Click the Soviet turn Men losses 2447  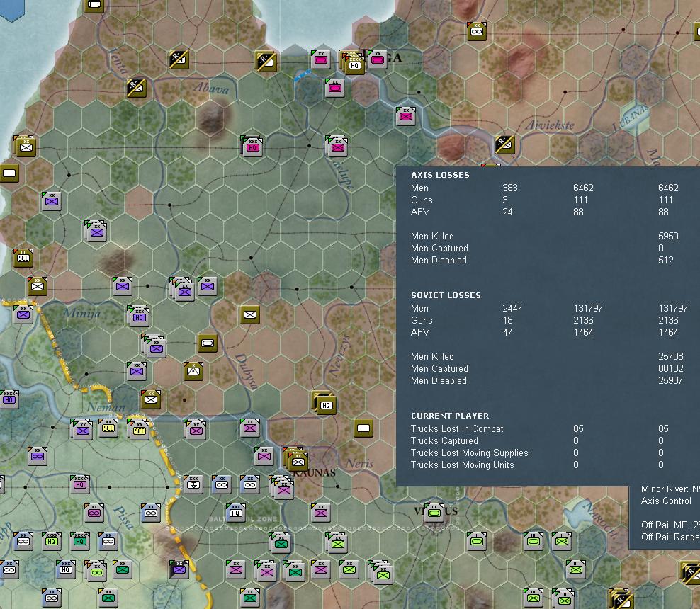point(512,308)
